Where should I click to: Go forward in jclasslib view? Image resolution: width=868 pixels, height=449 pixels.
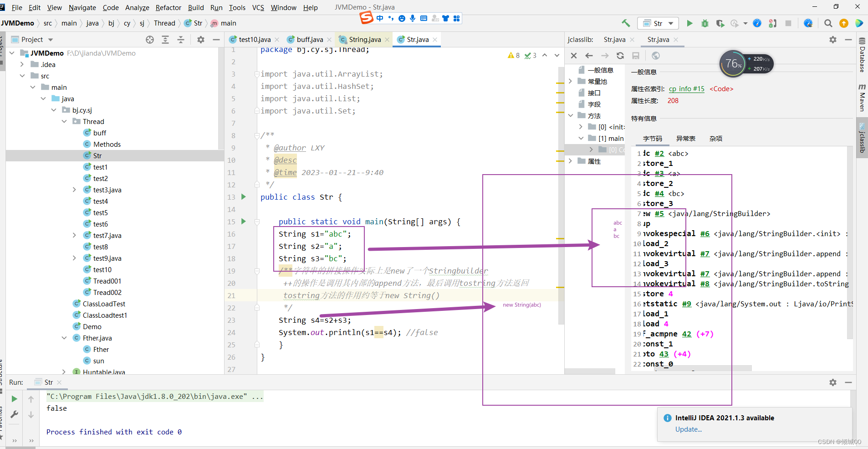point(605,56)
